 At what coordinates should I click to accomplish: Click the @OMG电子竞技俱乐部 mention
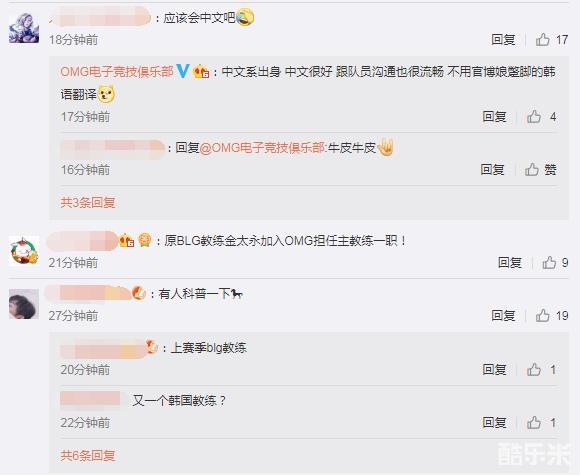click(262, 148)
